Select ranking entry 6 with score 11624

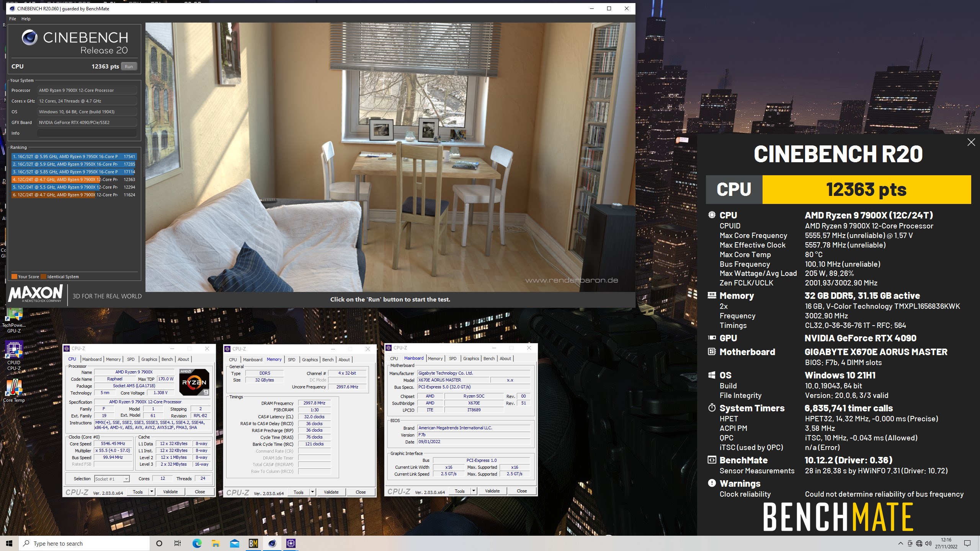click(74, 195)
